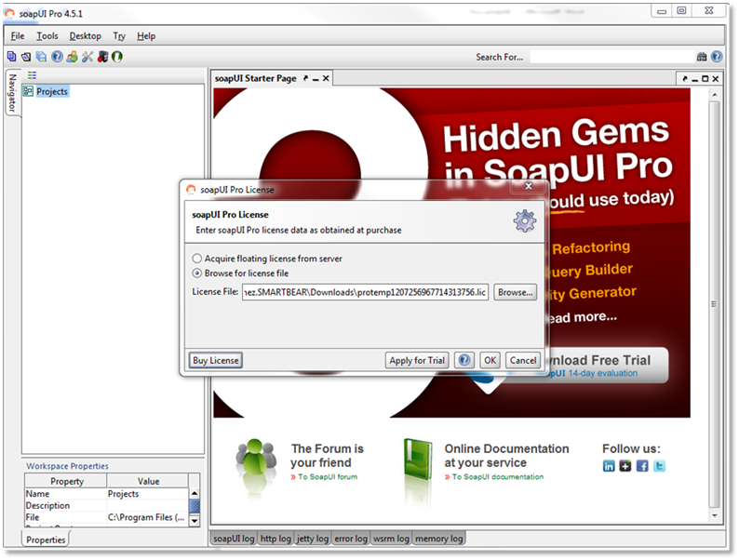Switch to the http log tab
The width and height of the screenshot is (739, 560).
(x=275, y=539)
